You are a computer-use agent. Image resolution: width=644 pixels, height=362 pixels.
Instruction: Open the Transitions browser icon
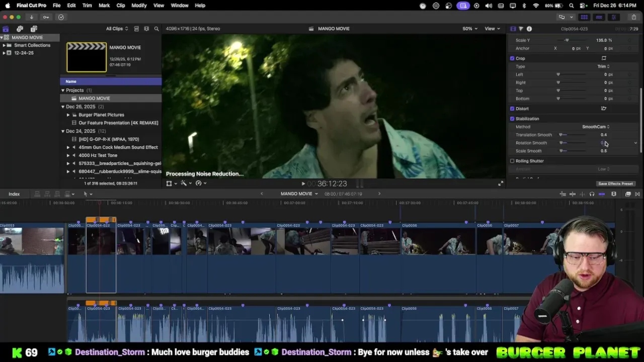tap(637, 194)
